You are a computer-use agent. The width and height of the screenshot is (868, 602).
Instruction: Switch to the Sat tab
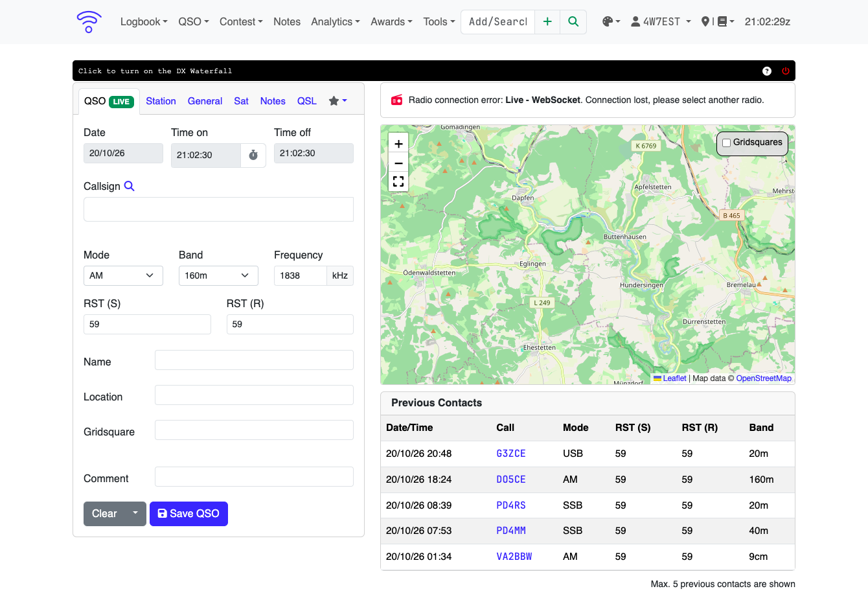pos(241,101)
